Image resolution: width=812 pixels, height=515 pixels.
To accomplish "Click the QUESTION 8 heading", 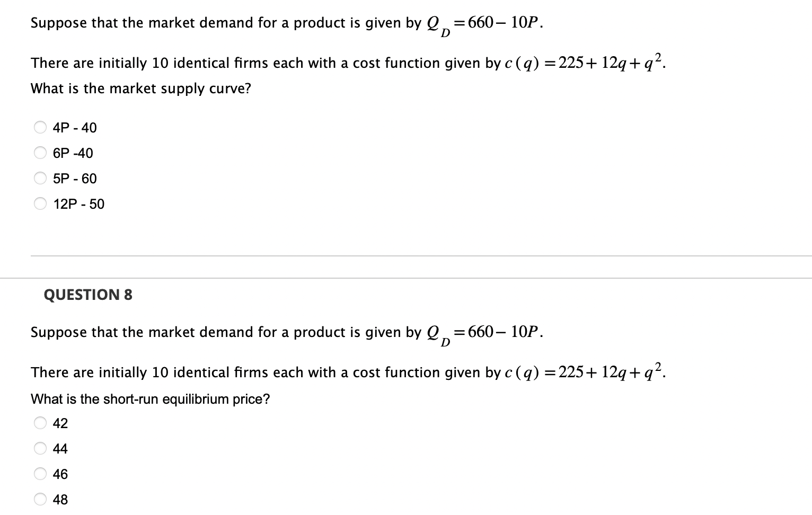I will click(x=88, y=295).
